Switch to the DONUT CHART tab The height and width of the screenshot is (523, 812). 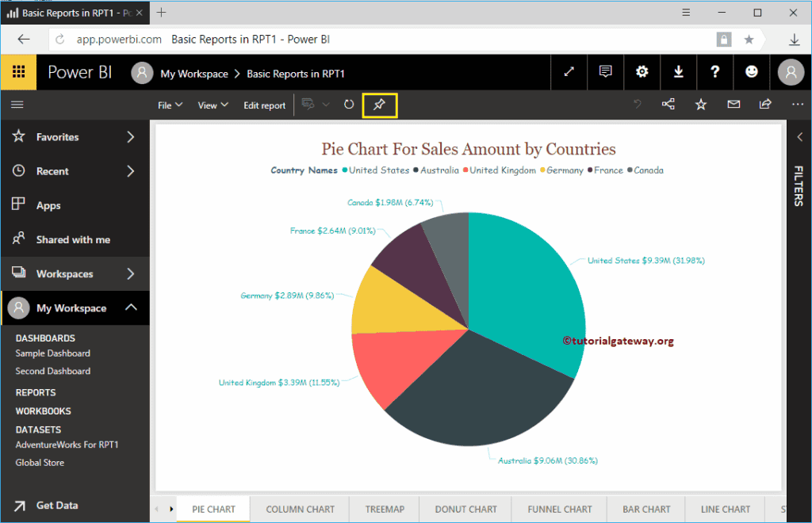[x=465, y=510]
